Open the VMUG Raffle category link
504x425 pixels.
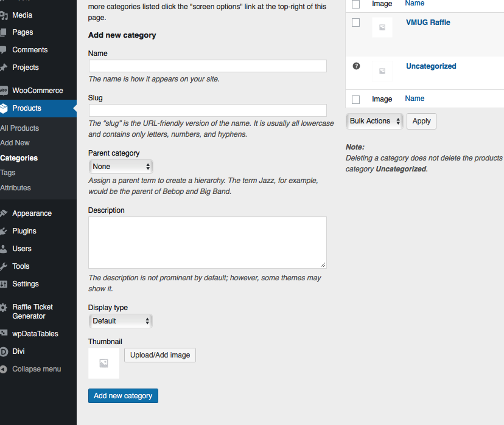coord(428,22)
